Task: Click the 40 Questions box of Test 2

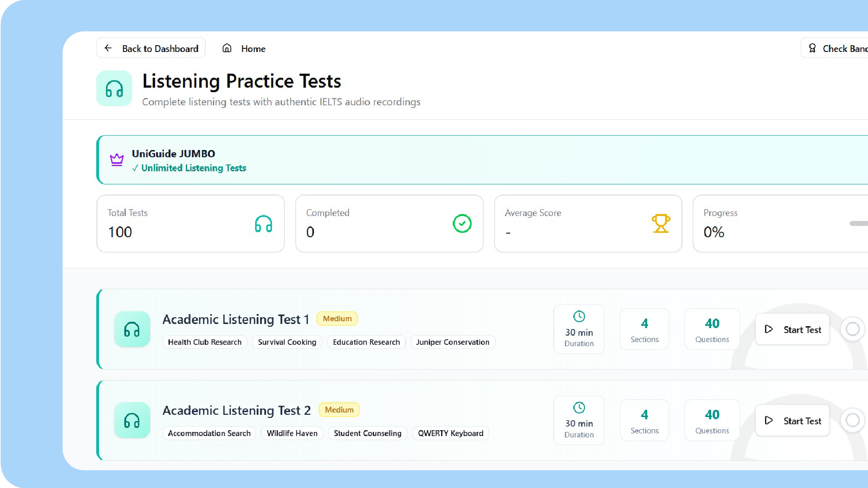Action: 712,420
